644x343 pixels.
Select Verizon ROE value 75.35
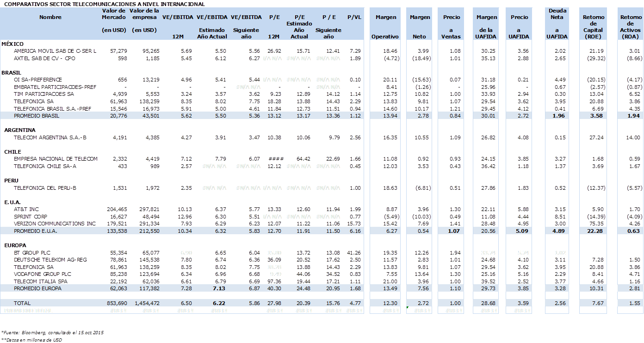(596, 224)
